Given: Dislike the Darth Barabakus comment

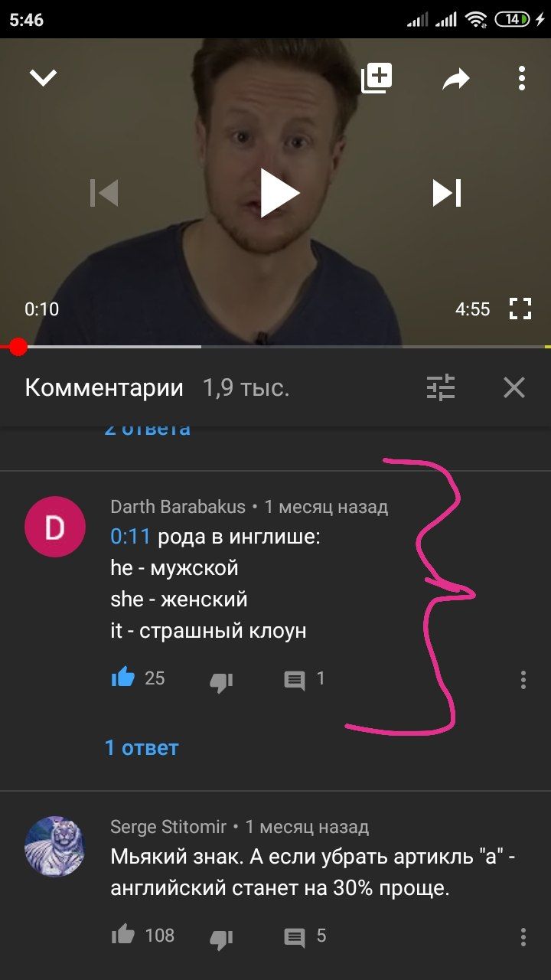Looking at the screenshot, I should tap(221, 681).
